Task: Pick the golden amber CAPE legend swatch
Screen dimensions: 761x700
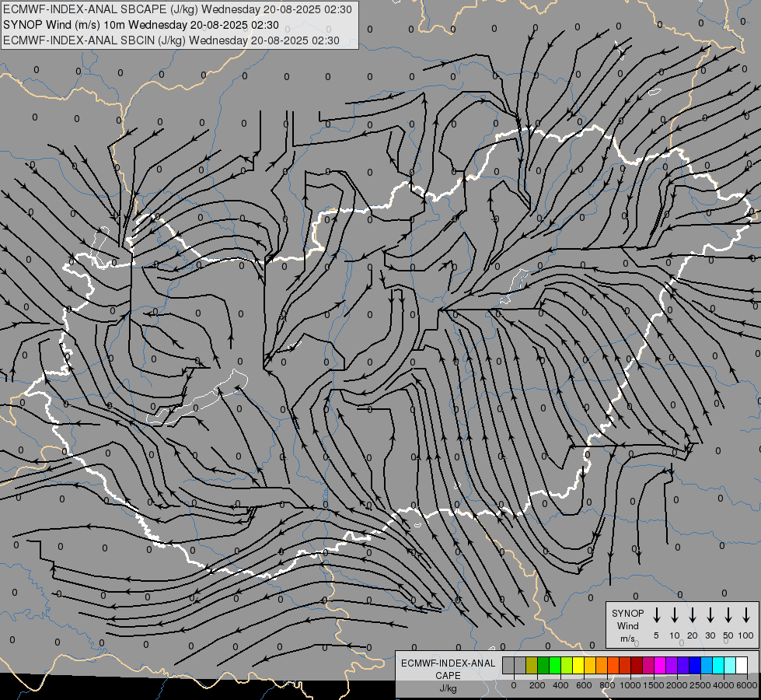Action: tap(590, 665)
